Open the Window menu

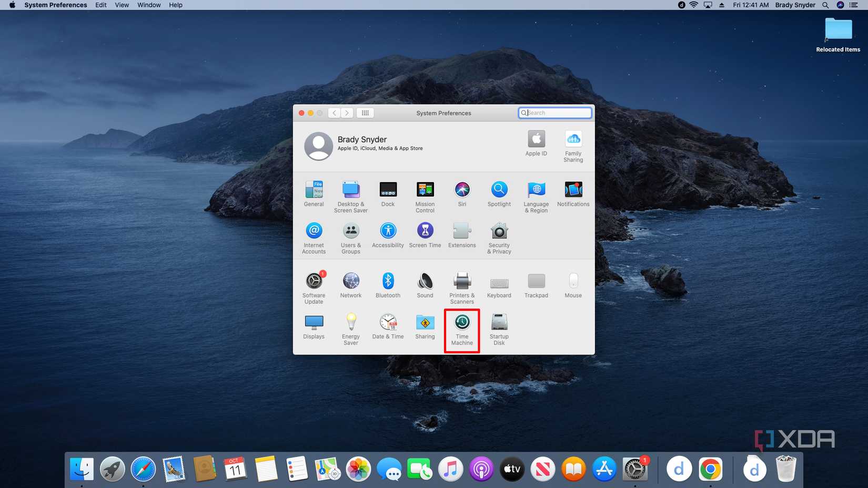pyautogui.click(x=149, y=5)
